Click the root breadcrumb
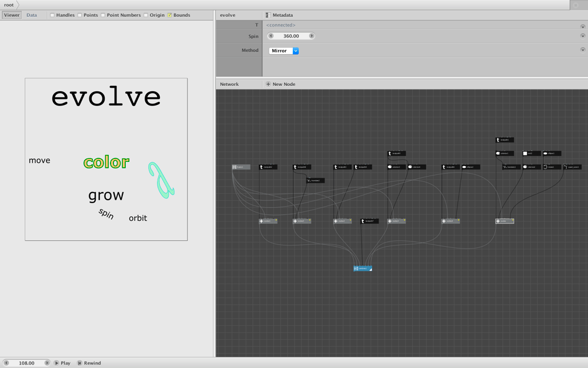This screenshot has width=588, height=368. (x=9, y=5)
